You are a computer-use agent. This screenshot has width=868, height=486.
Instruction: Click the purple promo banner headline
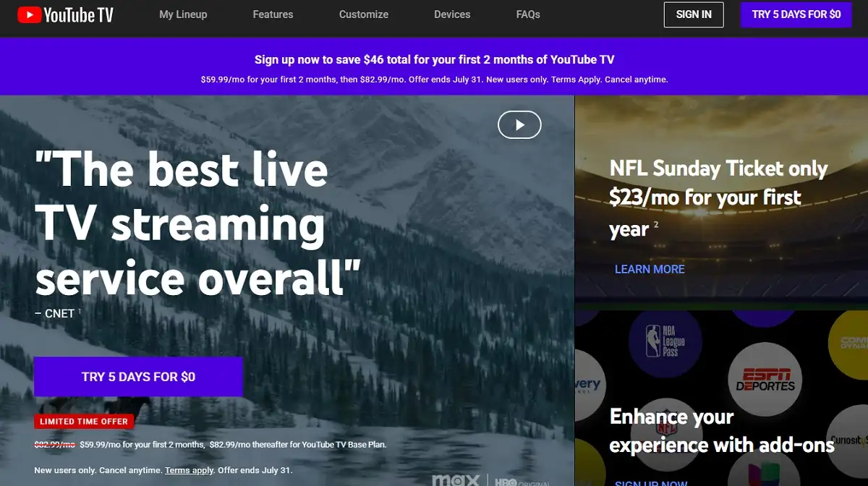[x=434, y=60]
